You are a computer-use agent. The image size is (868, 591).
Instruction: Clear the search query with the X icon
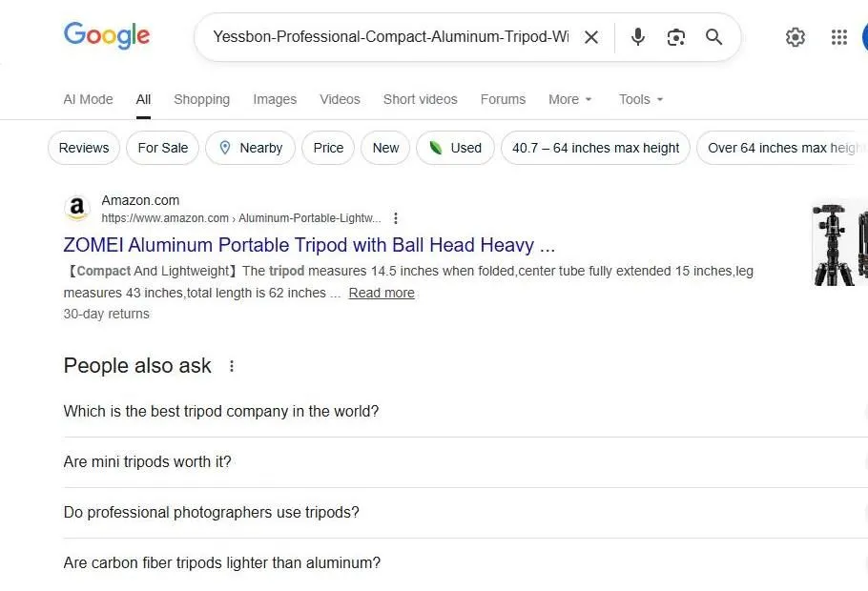591,37
